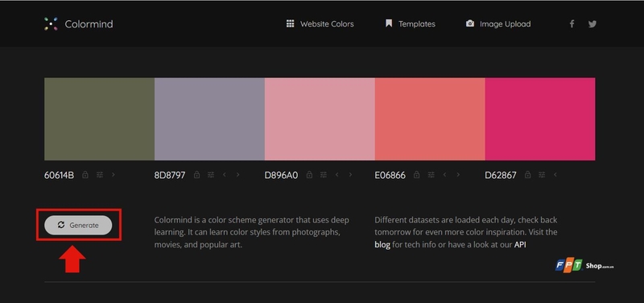Move 60614B color right with arrow
The image size is (644, 303).
pos(114,175)
